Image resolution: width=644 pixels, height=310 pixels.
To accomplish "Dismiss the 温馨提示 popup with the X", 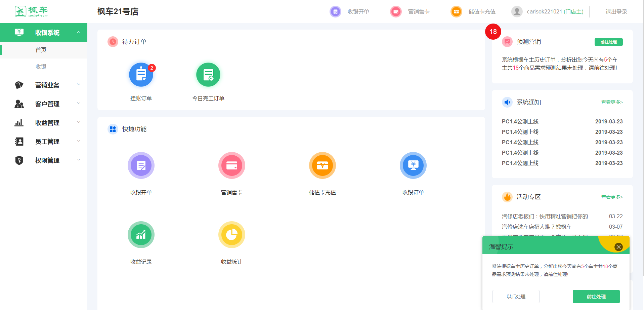I will (x=618, y=246).
